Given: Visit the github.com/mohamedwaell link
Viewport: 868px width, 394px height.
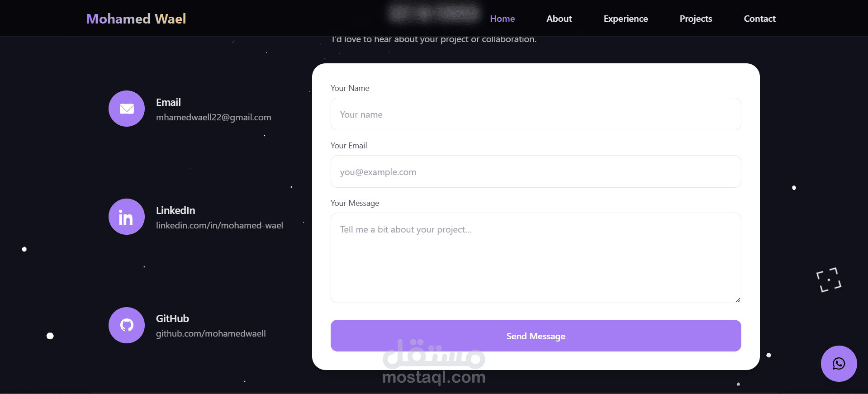Looking at the screenshot, I should click(211, 333).
